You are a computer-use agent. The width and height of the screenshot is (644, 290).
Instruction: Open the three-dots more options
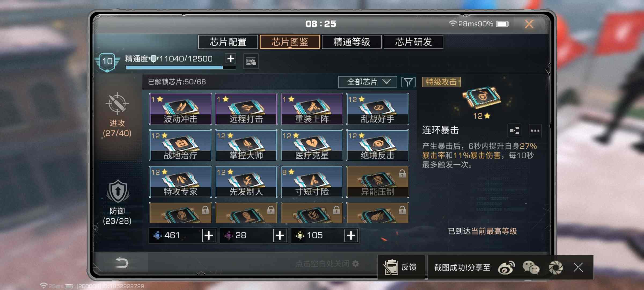(535, 131)
